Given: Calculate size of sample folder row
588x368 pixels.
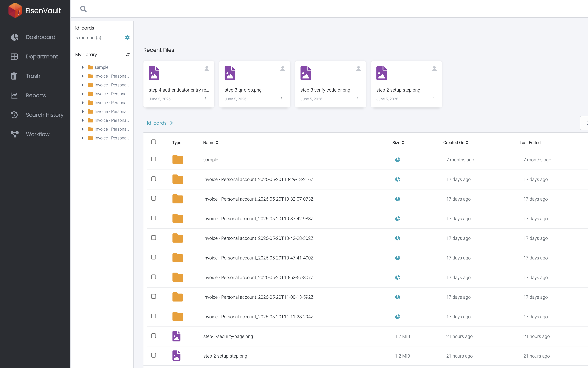Looking at the screenshot, I should click(398, 160).
